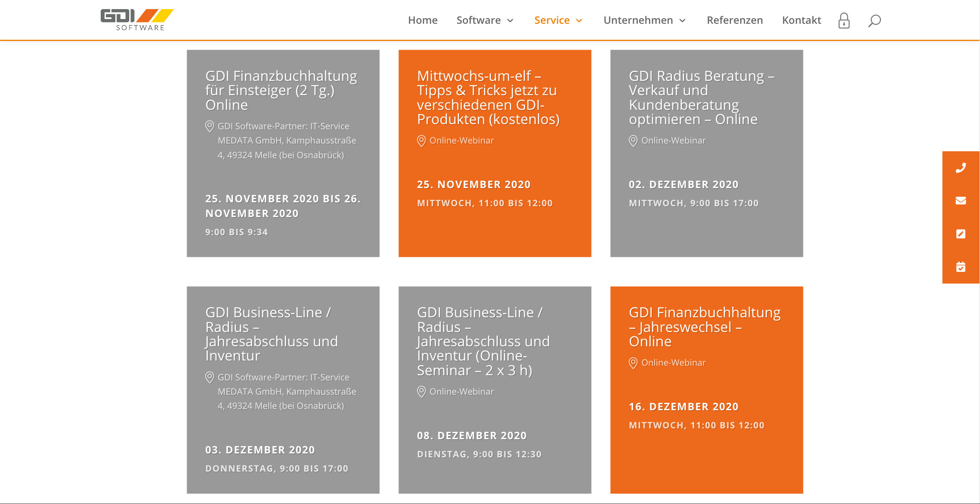Click 'Online-Webinar' text on Radius Beratung card
This screenshot has width=980, height=504.
[673, 140]
